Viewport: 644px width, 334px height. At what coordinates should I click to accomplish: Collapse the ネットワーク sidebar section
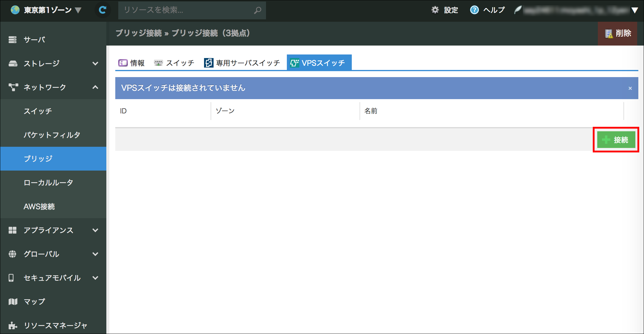pos(95,87)
